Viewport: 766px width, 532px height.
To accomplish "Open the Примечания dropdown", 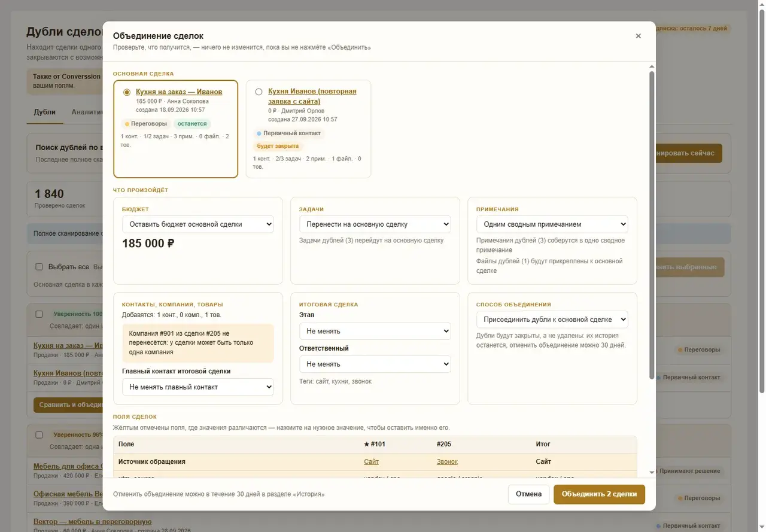I will coord(552,224).
